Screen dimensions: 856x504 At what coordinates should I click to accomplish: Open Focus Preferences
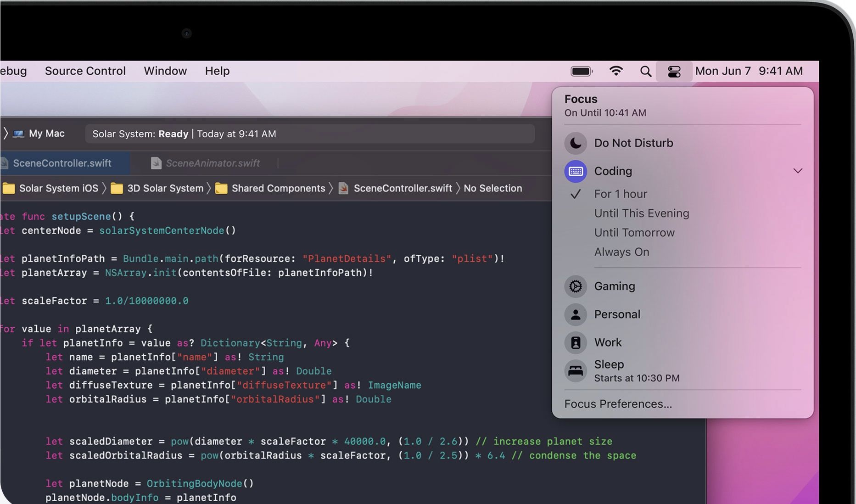point(618,404)
